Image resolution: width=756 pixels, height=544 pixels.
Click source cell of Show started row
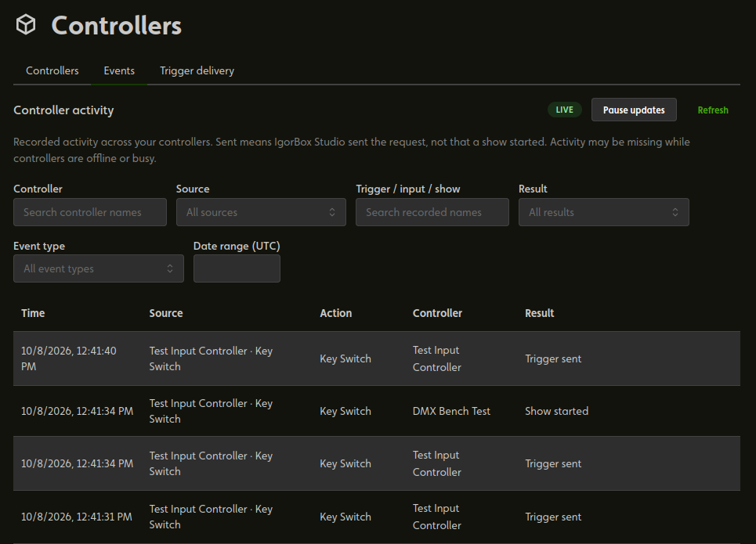pyautogui.click(x=211, y=411)
